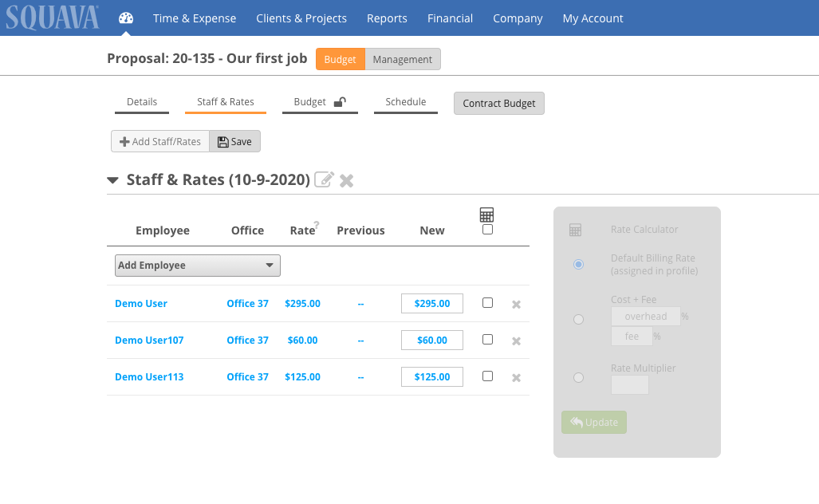Click inside the overhead percentage field
Image resolution: width=819 pixels, height=504 pixels.
tap(646, 316)
